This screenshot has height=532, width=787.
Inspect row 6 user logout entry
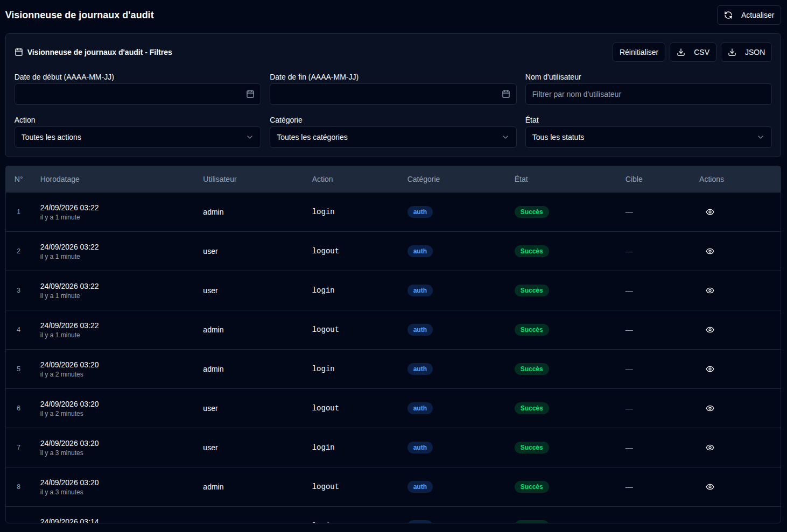710,408
